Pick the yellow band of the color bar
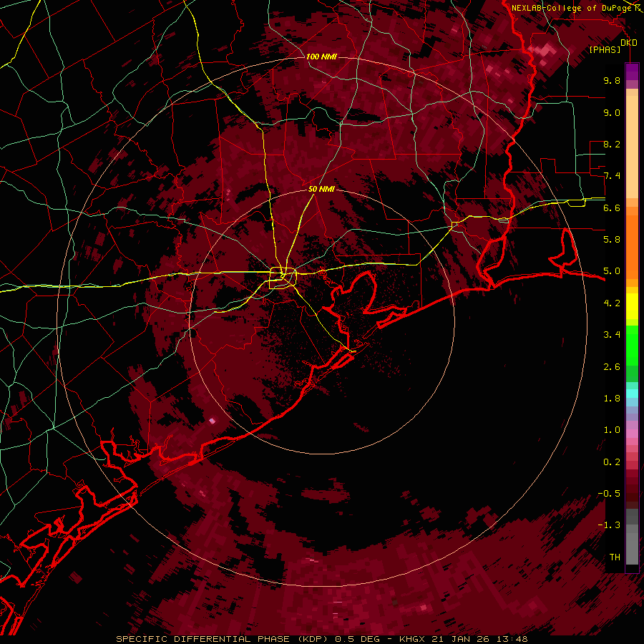The height and width of the screenshot is (644, 644). pyautogui.click(x=632, y=306)
